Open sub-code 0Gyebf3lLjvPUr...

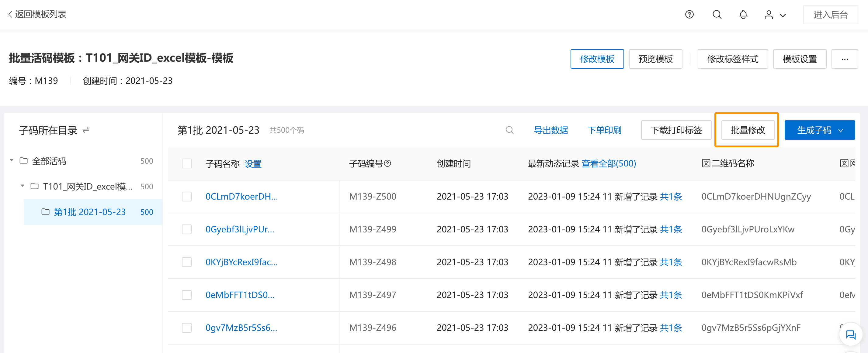(240, 229)
